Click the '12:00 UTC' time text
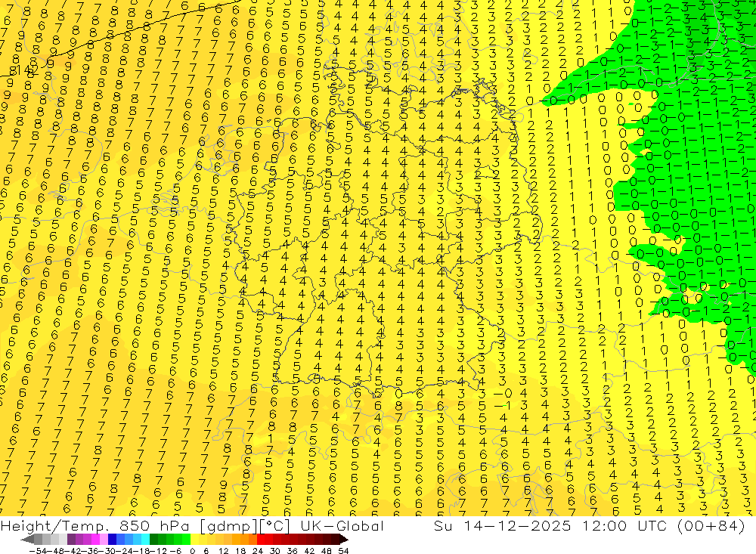This screenshot has width=756, height=554. pyautogui.click(x=625, y=525)
